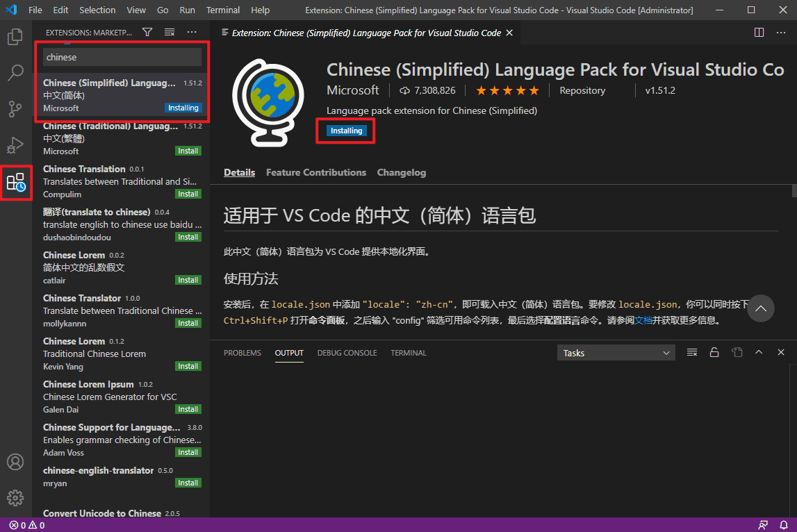Viewport: 797px width, 532px height.
Task: Click the five star rating
Action: (x=507, y=91)
